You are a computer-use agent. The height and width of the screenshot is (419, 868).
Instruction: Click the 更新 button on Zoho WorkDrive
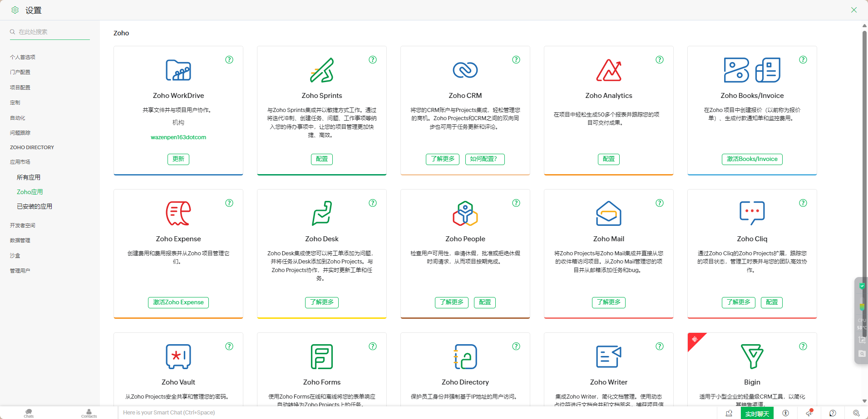coord(178,159)
